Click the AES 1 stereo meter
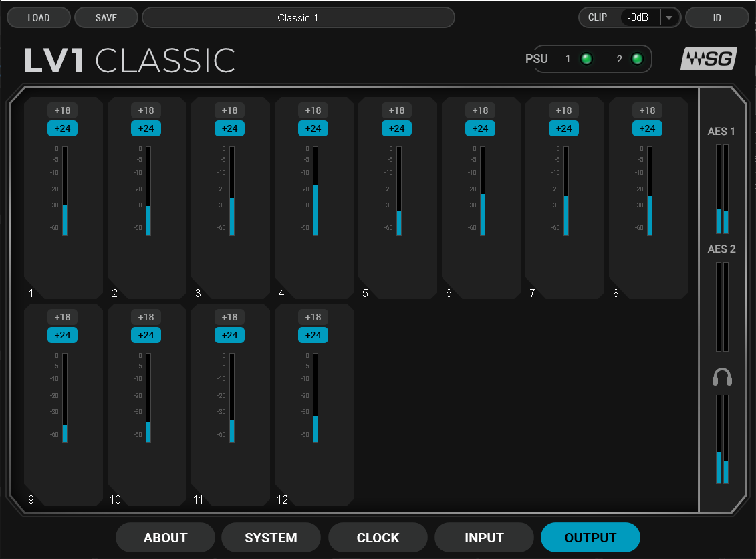 click(723, 189)
